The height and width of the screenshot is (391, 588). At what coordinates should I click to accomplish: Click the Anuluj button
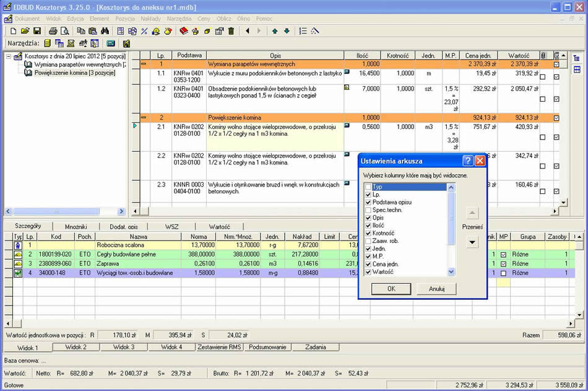coord(436,289)
